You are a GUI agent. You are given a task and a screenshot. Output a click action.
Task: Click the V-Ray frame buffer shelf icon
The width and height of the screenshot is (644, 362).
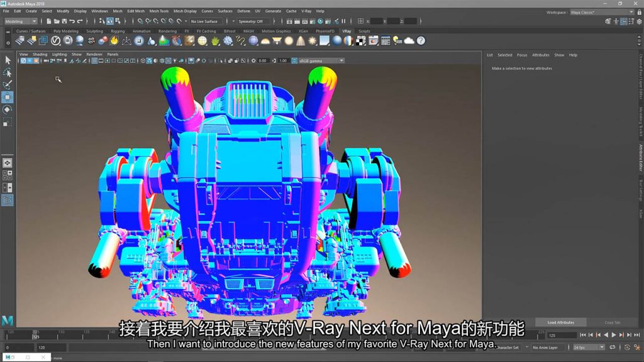373,41
